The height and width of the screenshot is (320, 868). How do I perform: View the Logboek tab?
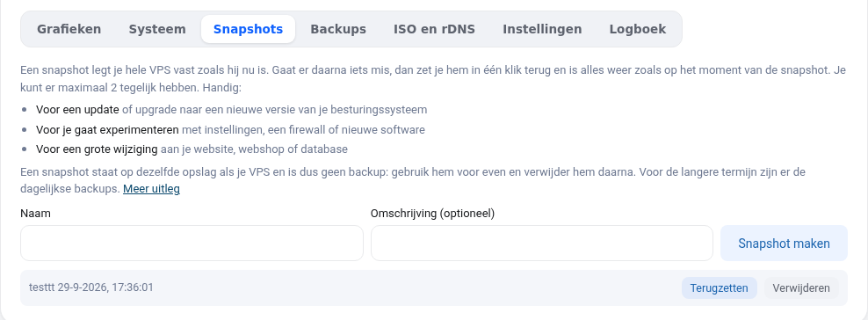click(638, 29)
